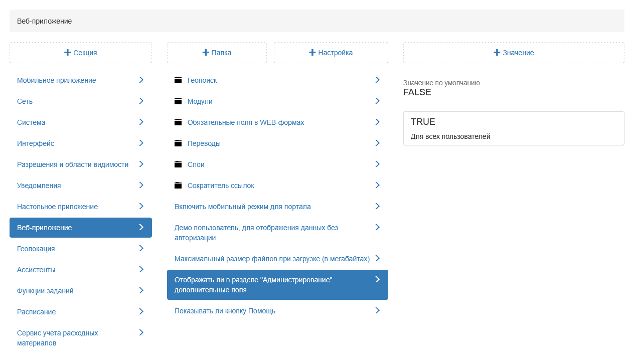Add a new Настройка
Screen dimensions: 634x364
pos(331,53)
